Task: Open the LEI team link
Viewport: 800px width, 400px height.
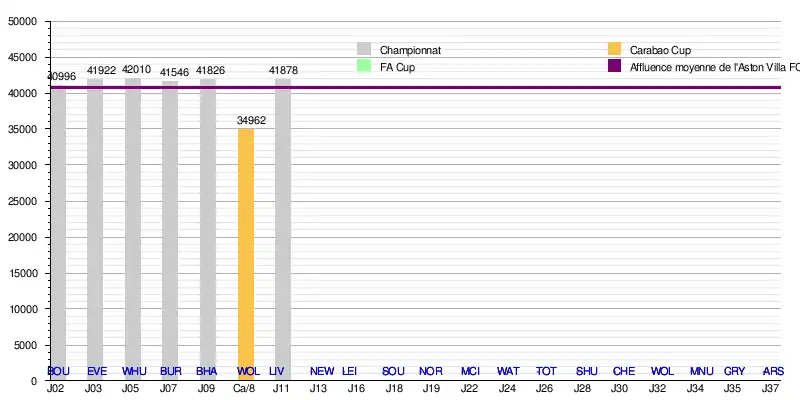Action: (350, 371)
